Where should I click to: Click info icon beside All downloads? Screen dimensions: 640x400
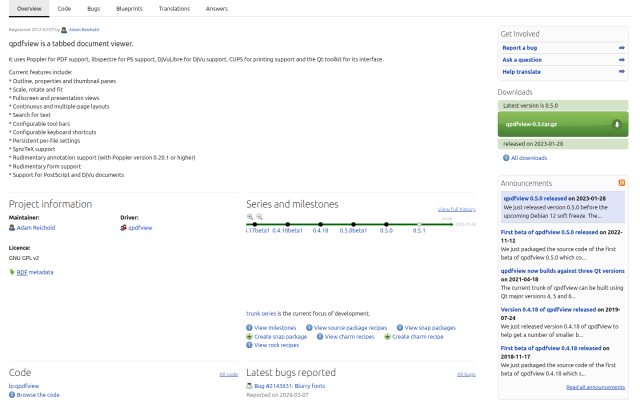point(506,158)
